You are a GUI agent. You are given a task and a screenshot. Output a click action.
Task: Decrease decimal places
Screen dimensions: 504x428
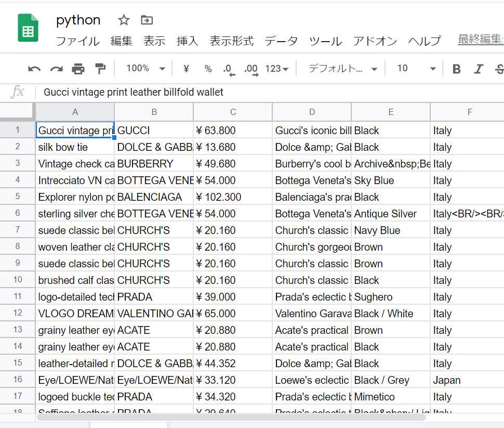click(229, 69)
